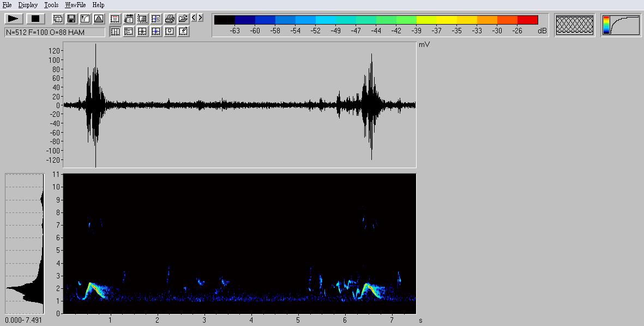Click the bell-shaped spectrum curve icon
The width and height of the screenshot is (644, 326).
pos(99,19)
